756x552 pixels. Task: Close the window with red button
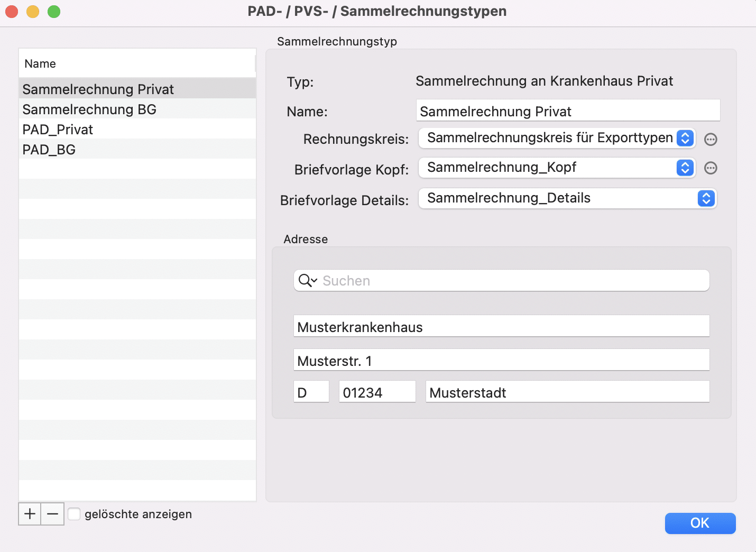pyautogui.click(x=12, y=11)
